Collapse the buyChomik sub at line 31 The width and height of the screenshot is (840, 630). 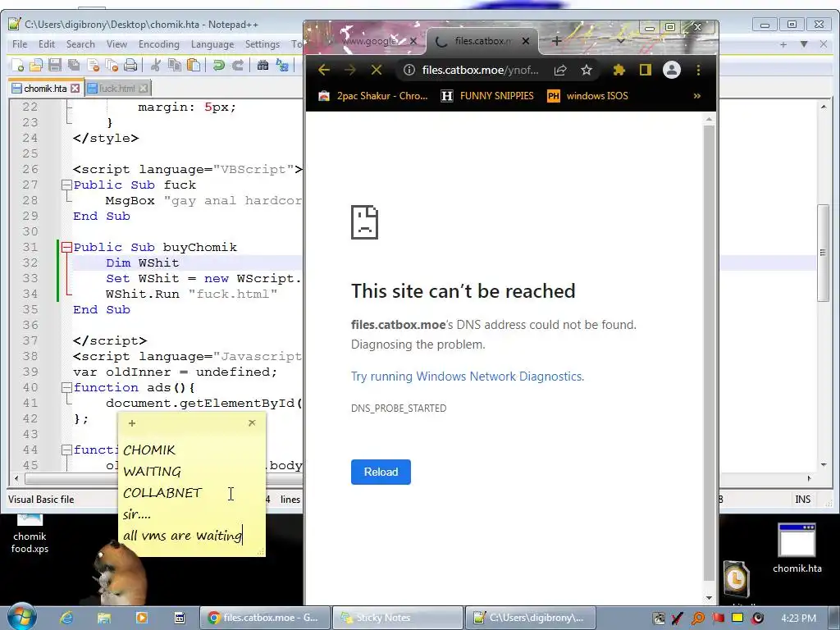pyautogui.click(x=66, y=248)
